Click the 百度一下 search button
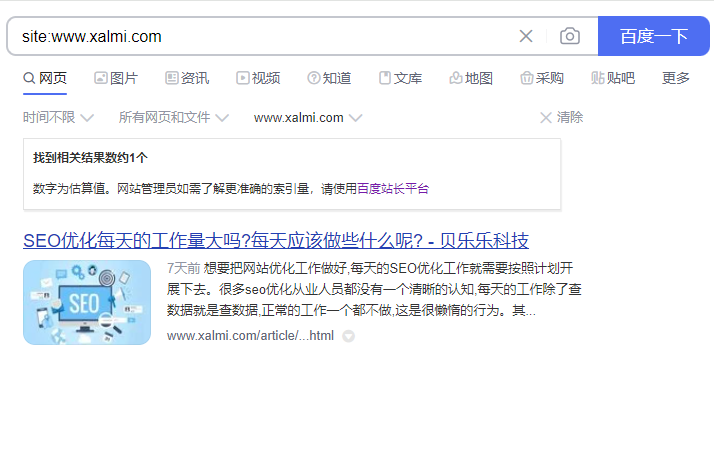This screenshot has width=714, height=466. 653,36
